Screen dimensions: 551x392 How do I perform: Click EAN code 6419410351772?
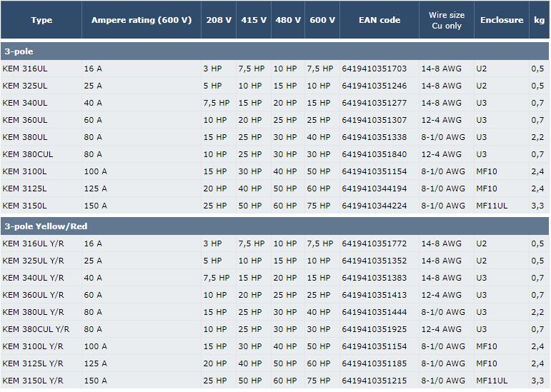pyautogui.click(x=374, y=243)
